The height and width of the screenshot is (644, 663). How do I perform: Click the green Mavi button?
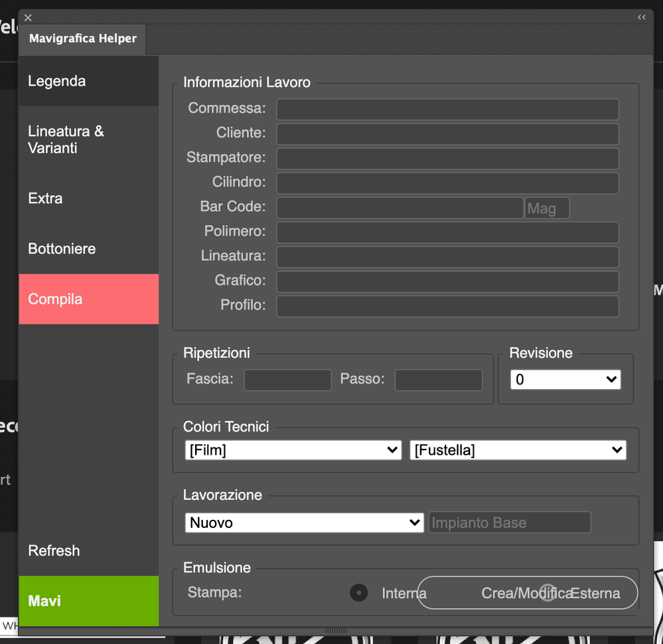click(x=42, y=601)
